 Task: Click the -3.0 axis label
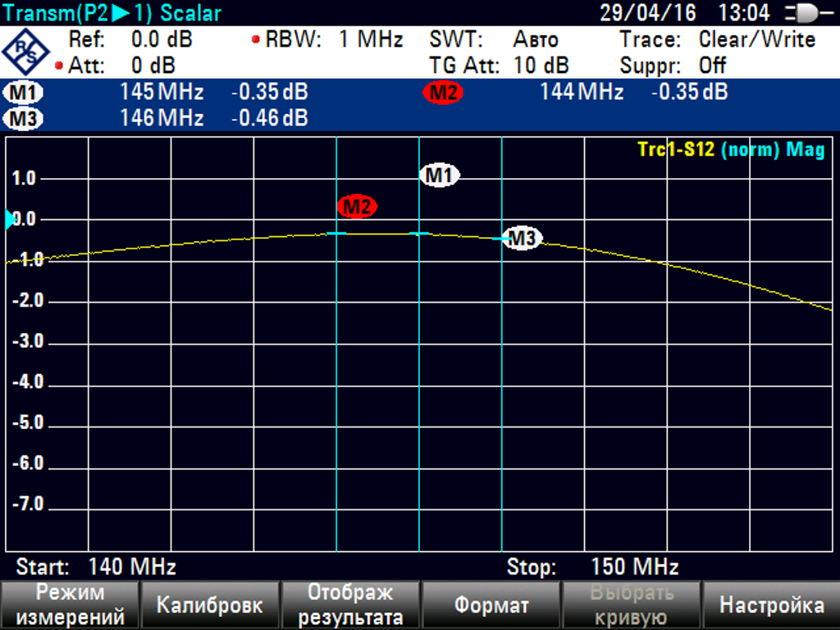click(28, 341)
